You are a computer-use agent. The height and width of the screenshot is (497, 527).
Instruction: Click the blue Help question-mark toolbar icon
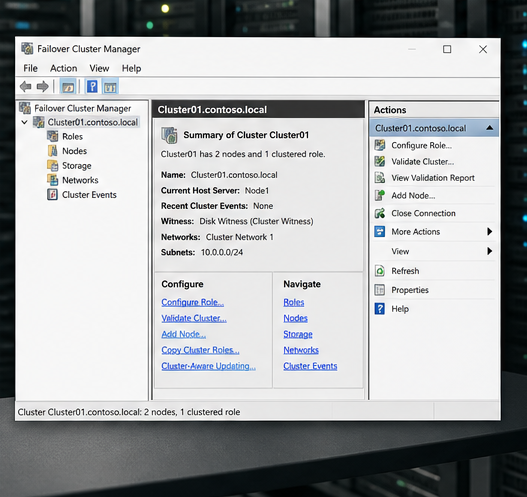tap(92, 87)
